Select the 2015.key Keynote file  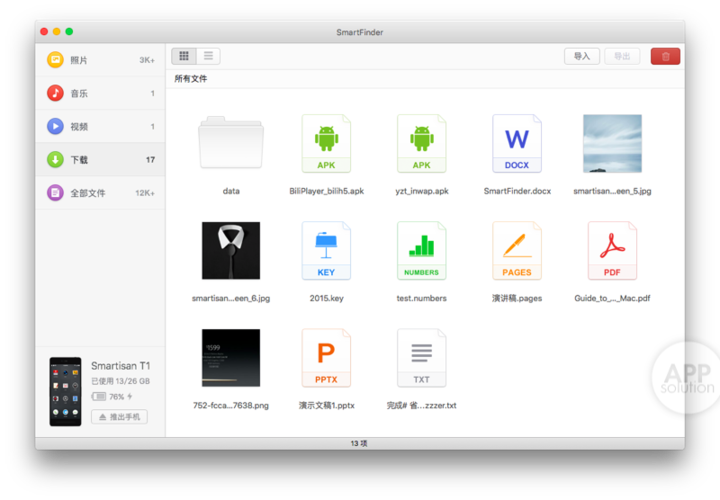326,251
